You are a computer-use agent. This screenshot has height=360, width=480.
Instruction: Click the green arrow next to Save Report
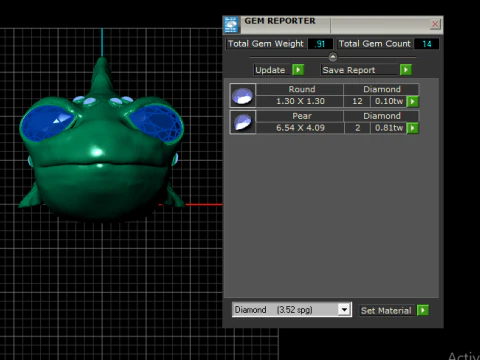(406, 70)
